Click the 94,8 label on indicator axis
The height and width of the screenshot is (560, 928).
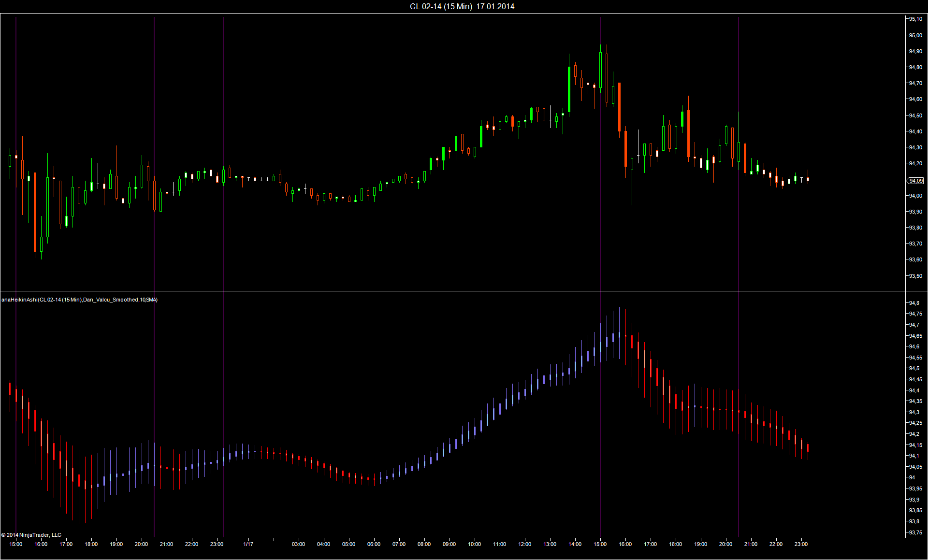[x=914, y=303]
